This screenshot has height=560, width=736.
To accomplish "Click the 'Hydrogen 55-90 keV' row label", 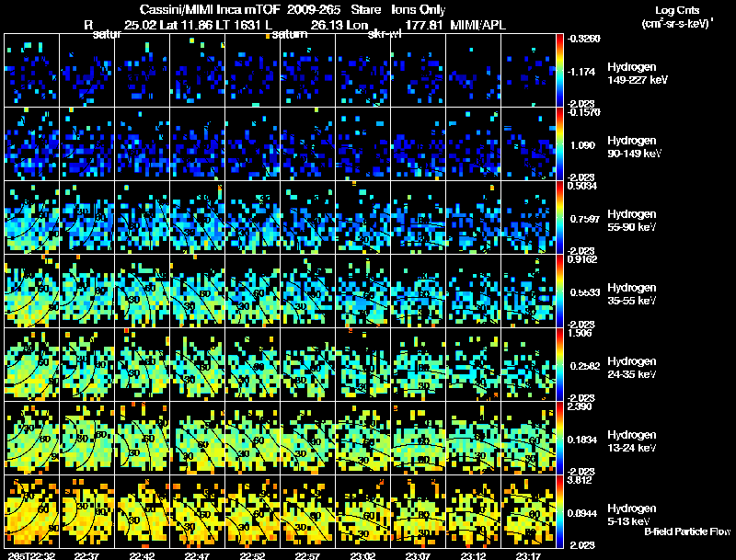I will [x=632, y=220].
